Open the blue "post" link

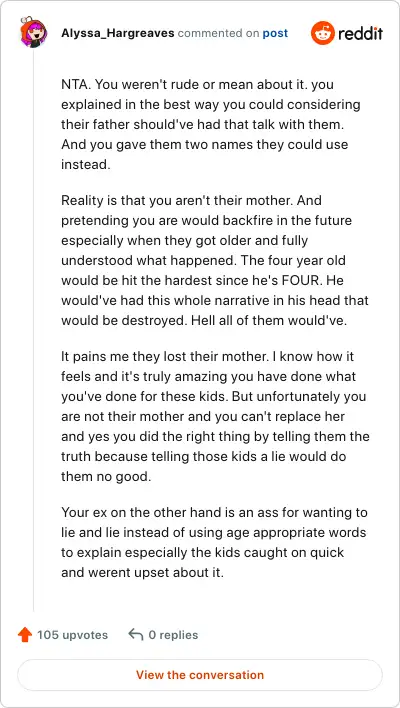[x=275, y=33]
